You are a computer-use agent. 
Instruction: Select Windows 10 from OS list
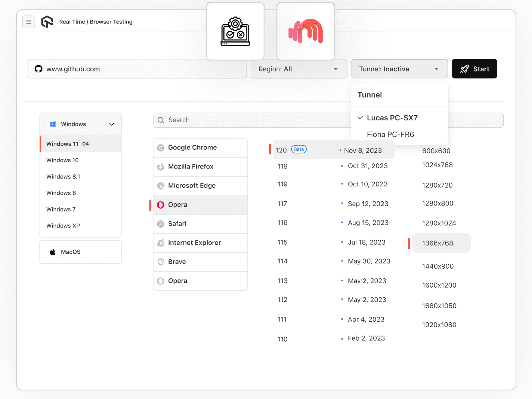click(x=62, y=160)
